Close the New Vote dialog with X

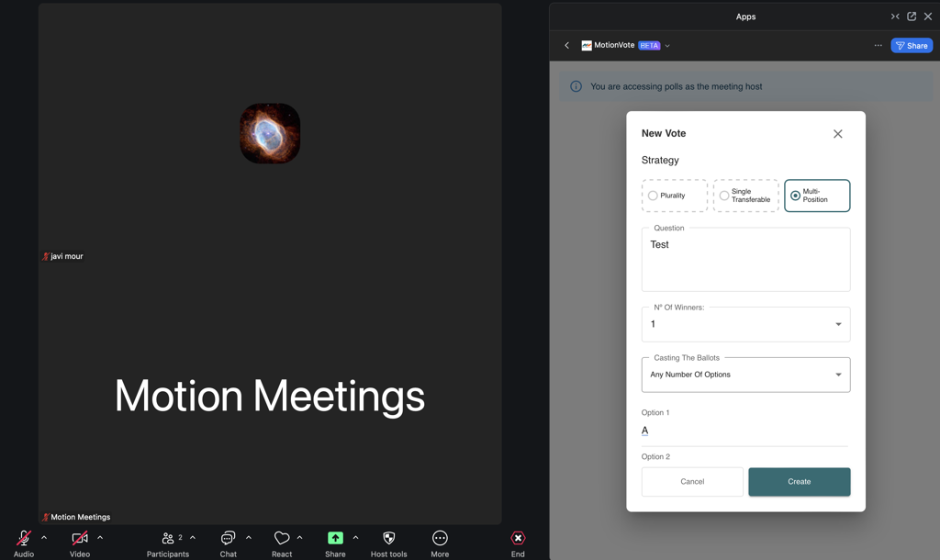point(837,134)
